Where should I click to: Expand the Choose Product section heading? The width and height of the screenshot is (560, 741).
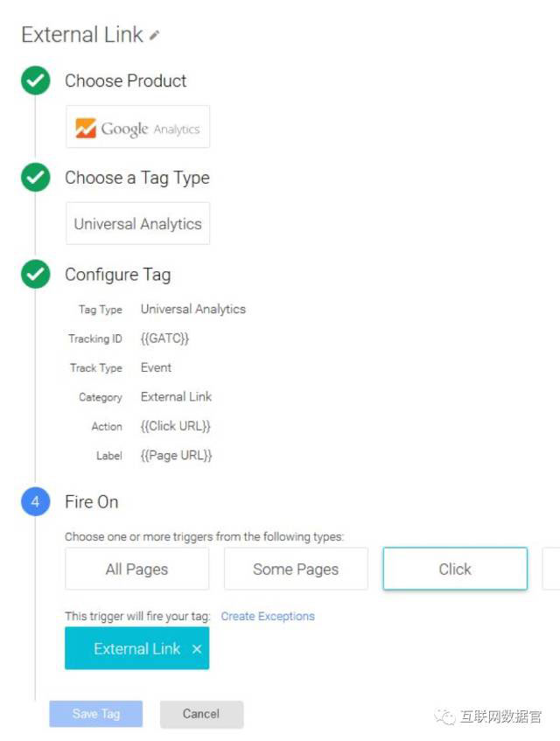pos(126,81)
